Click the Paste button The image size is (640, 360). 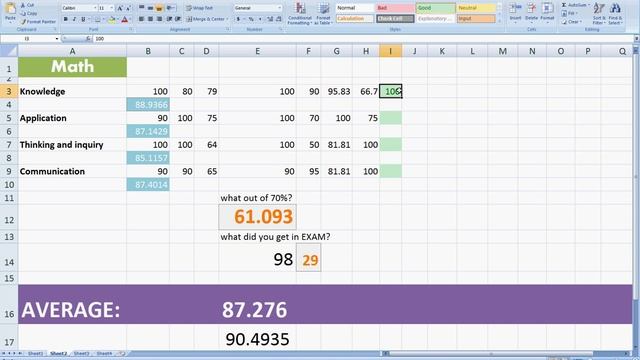pos(10,12)
